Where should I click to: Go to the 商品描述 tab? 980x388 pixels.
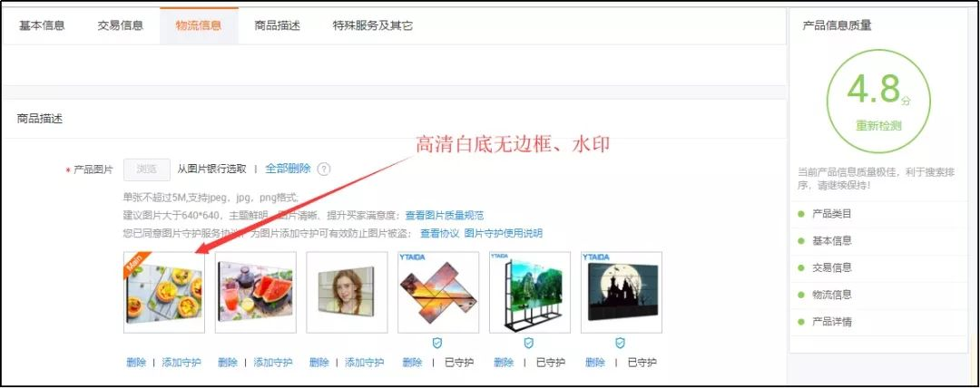(x=278, y=25)
